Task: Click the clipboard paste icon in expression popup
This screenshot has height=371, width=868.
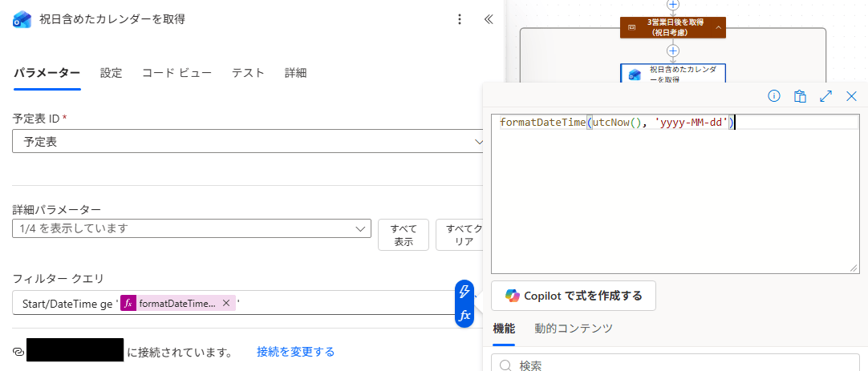Action: click(x=800, y=96)
